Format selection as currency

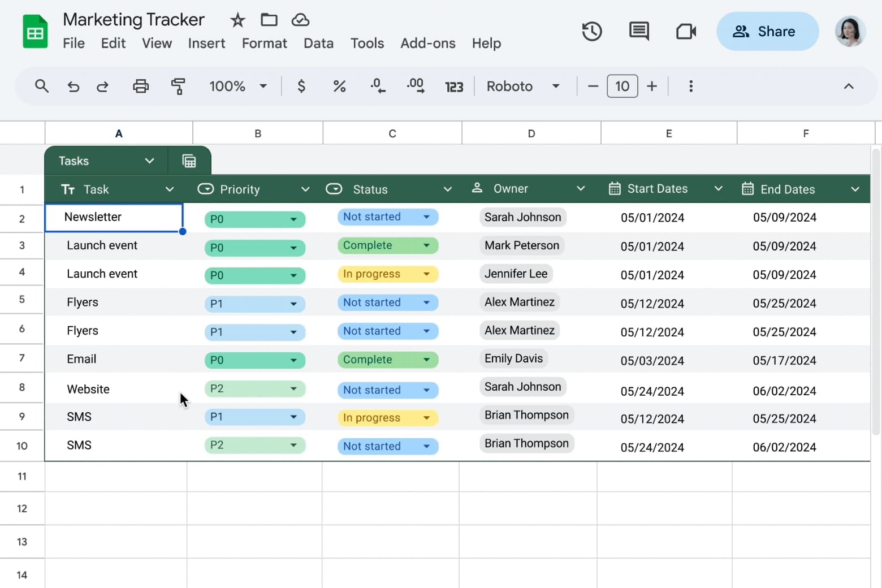(301, 86)
